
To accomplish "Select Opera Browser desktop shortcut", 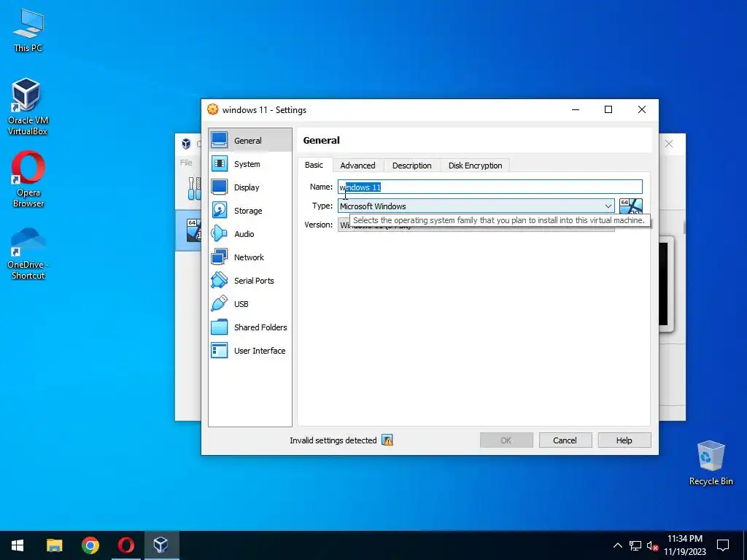I will coord(28,179).
